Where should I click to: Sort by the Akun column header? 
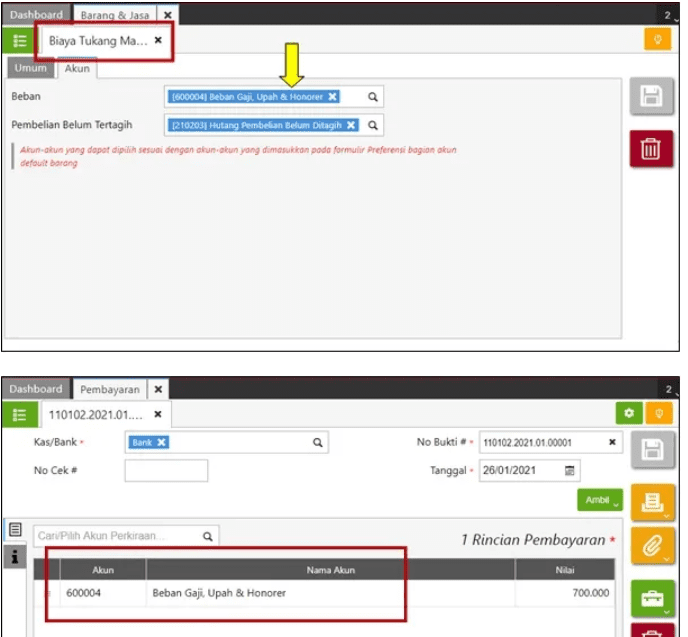(x=103, y=570)
